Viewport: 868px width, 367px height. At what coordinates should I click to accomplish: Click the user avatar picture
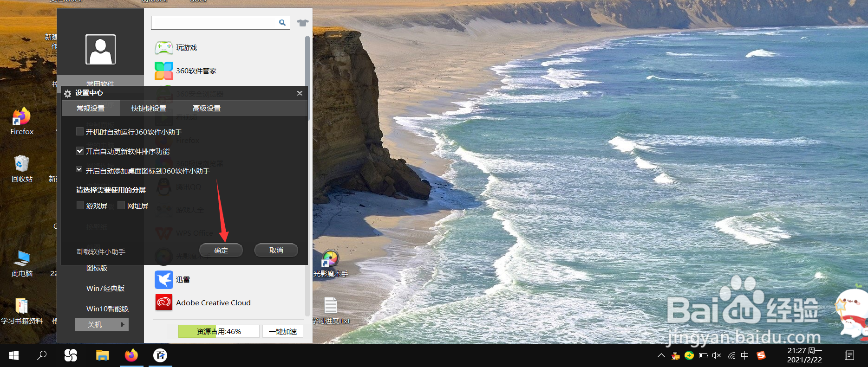pos(100,49)
